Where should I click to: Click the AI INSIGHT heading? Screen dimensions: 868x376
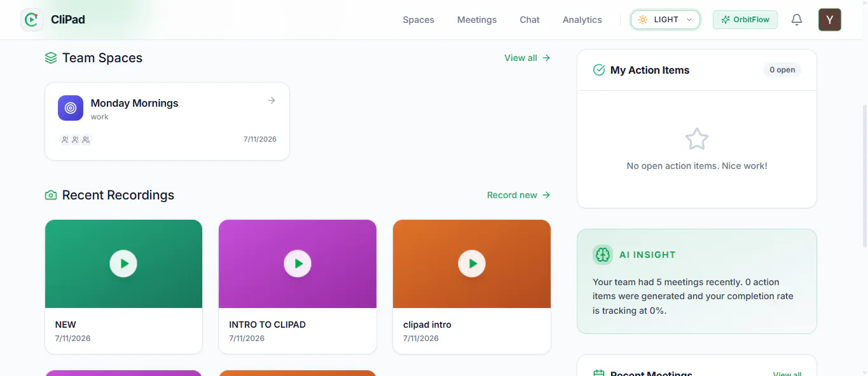[x=647, y=255]
